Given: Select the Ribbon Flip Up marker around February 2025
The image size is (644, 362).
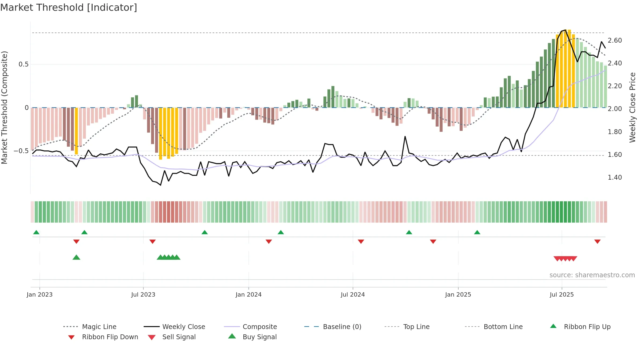Looking at the screenshot, I should click(477, 232).
